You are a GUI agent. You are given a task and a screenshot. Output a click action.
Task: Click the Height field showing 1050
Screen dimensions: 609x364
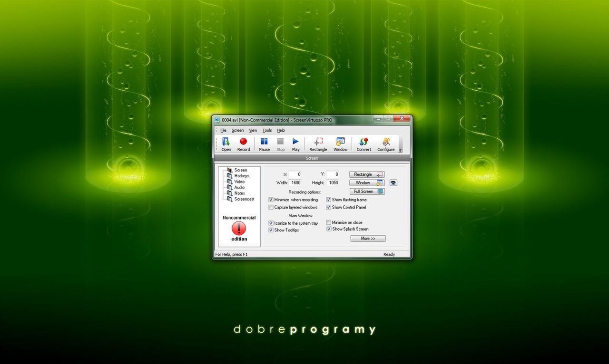[333, 182]
